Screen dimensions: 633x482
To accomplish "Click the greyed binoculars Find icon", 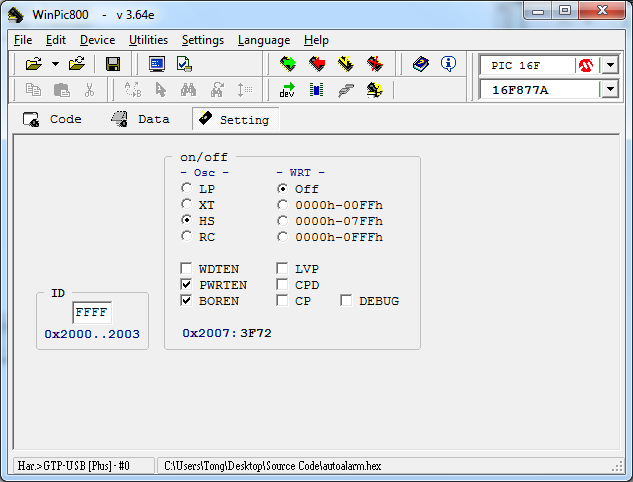I will pos(189,90).
